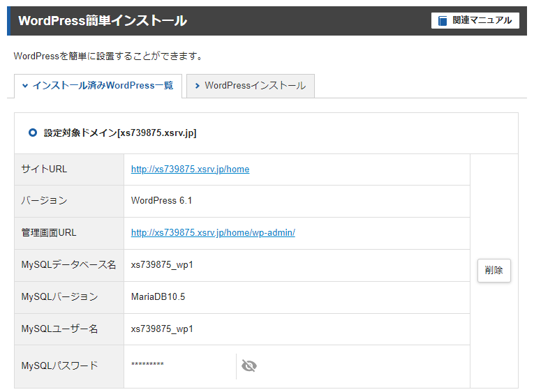
Task: Click the WordPress簡単インストール page heading
Action: click(x=103, y=21)
